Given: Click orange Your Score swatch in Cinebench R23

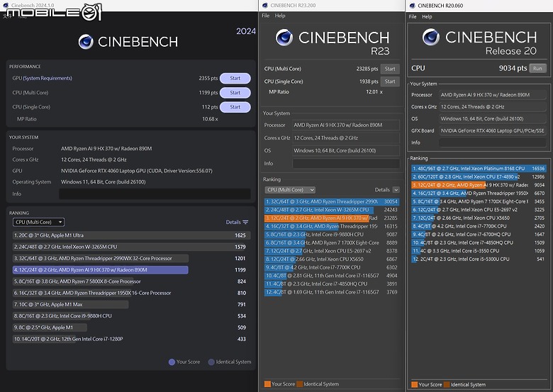Looking at the screenshot, I should coord(267,384).
